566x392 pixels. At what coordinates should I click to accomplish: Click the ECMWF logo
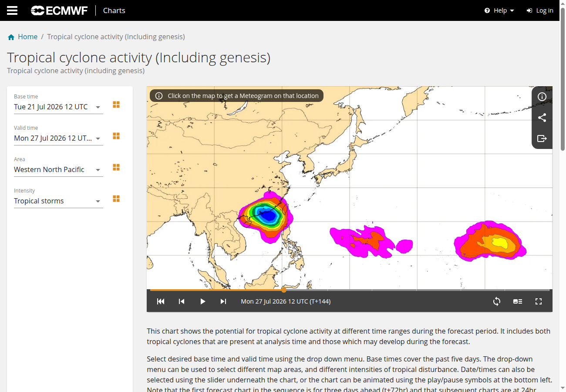coord(59,10)
